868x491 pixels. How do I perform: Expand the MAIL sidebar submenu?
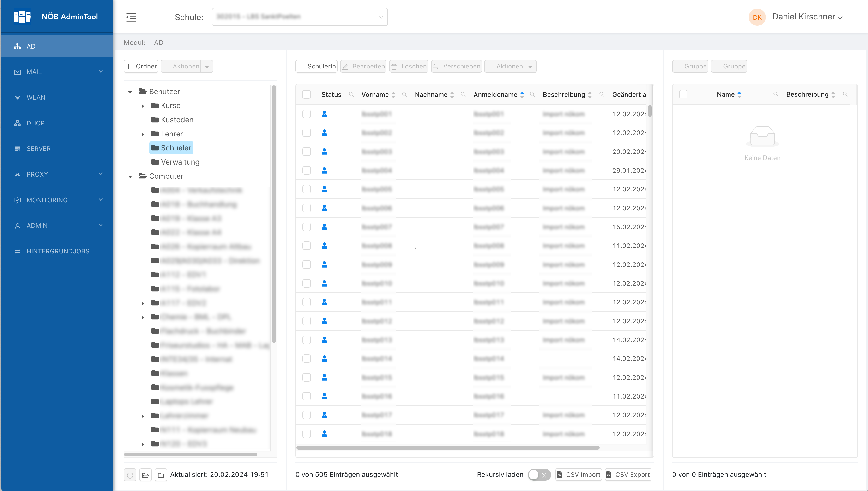[x=57, y=72]
